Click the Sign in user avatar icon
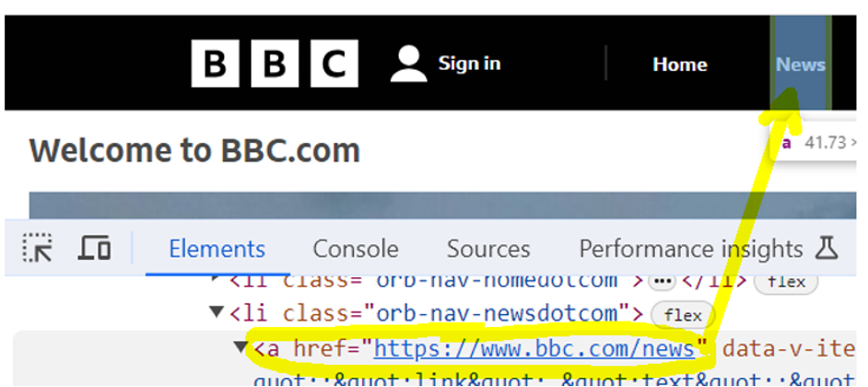The image size is (868, 387). [x=408, y=64]
